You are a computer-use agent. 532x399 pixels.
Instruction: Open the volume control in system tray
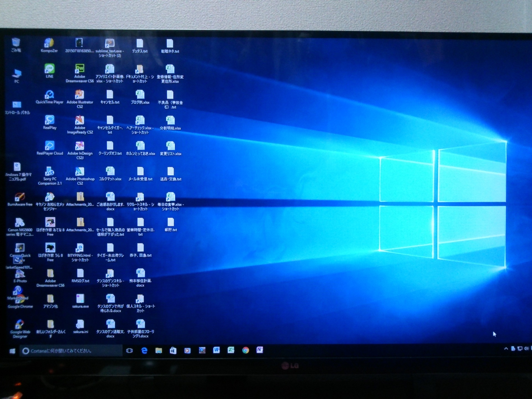point(526,349)
